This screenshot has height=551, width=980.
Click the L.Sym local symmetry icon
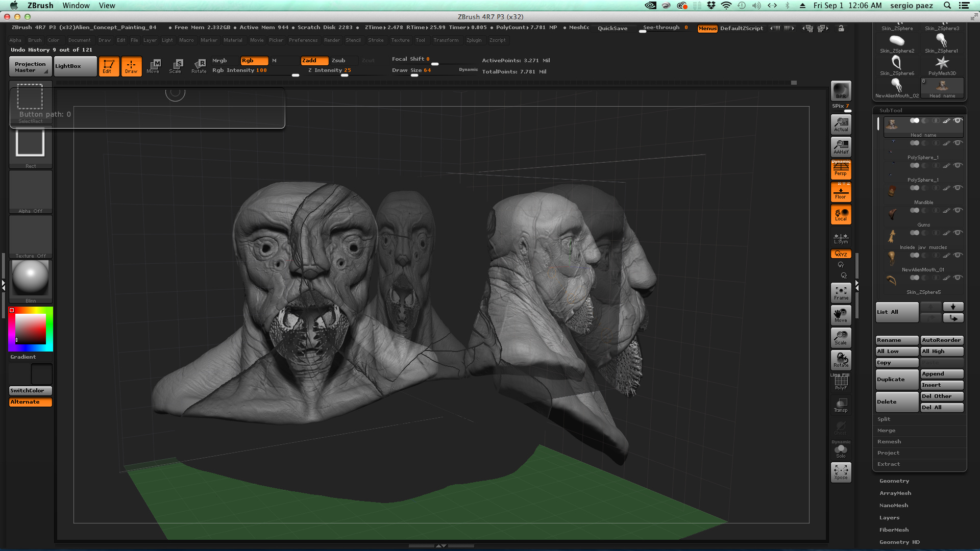[x=841, y=238]
